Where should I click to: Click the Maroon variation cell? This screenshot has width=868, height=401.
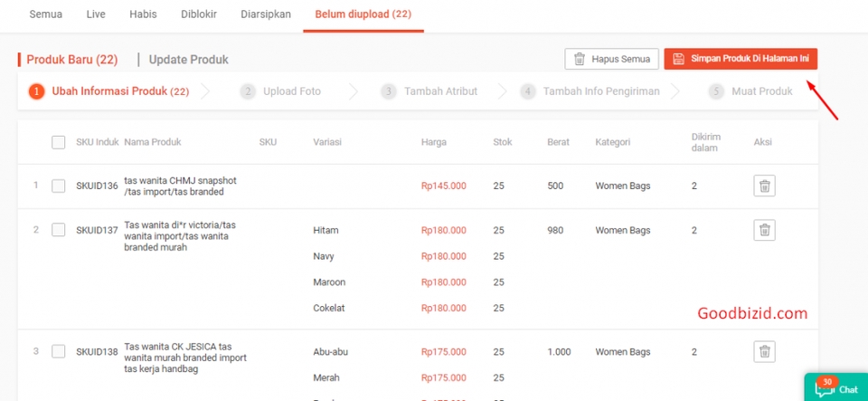(x=329, y=282)
